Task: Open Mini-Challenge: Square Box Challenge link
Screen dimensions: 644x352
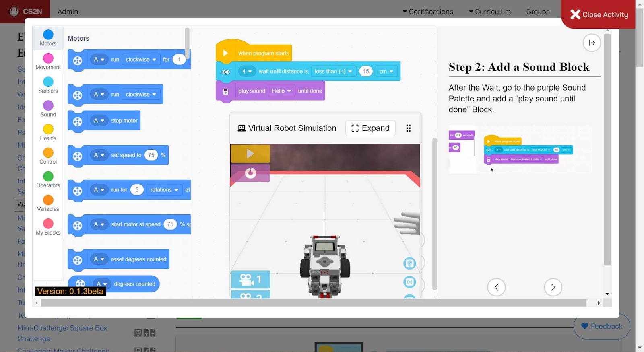Action: [62, 333]
